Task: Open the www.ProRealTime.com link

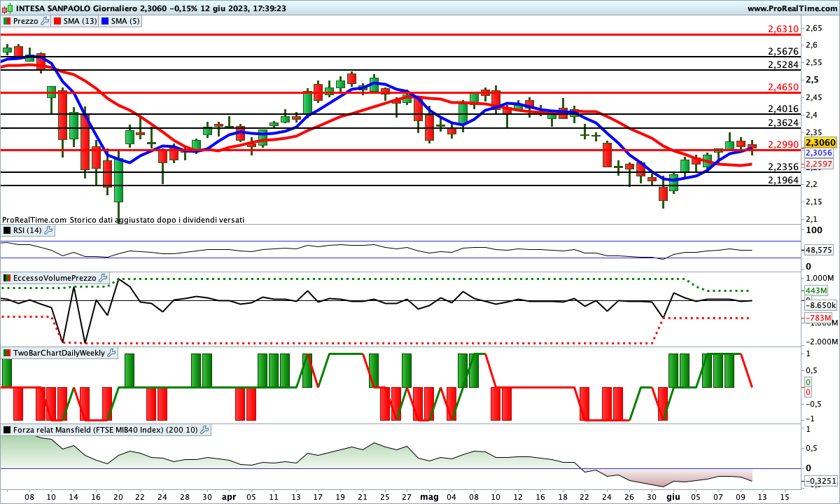Action: (x=792, y=8)
